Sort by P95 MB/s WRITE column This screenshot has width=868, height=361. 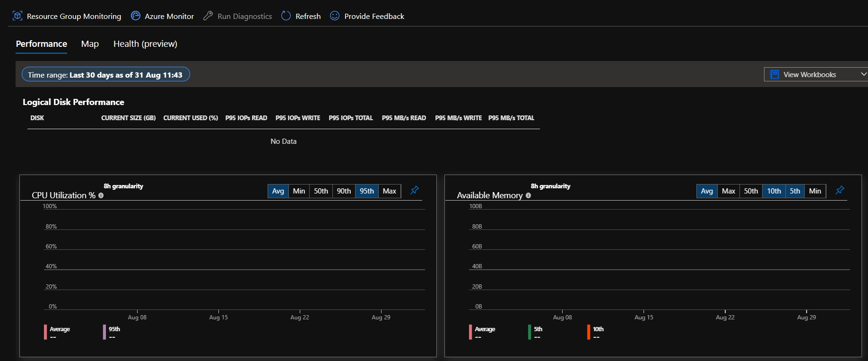(x=459, y=118)
